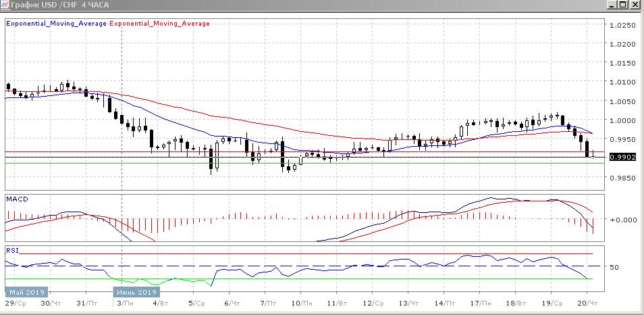Click the MACD indicator panel label
The image size is (644, 315).
tap(16, 199)
